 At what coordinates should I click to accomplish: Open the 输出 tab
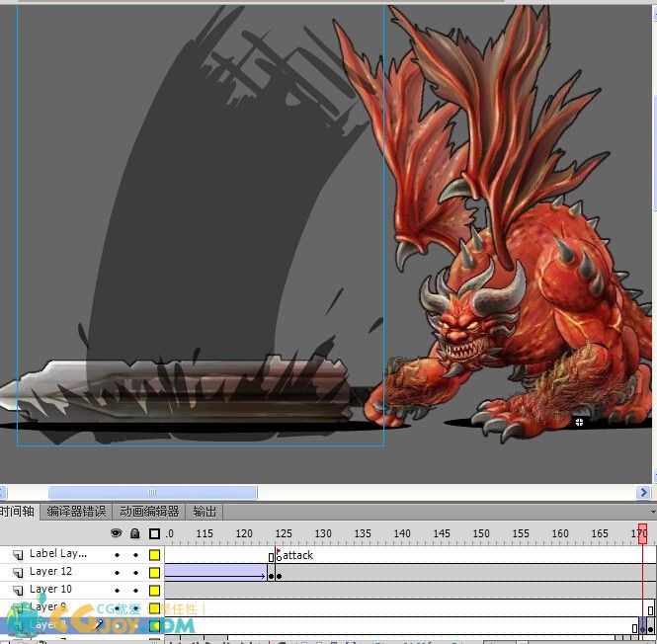point(205,512)
